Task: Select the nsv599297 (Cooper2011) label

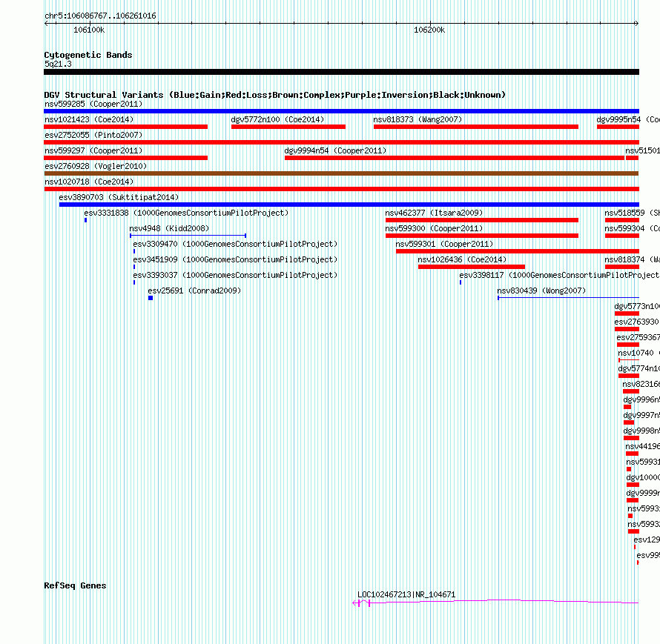Action: tap(93, 150)
